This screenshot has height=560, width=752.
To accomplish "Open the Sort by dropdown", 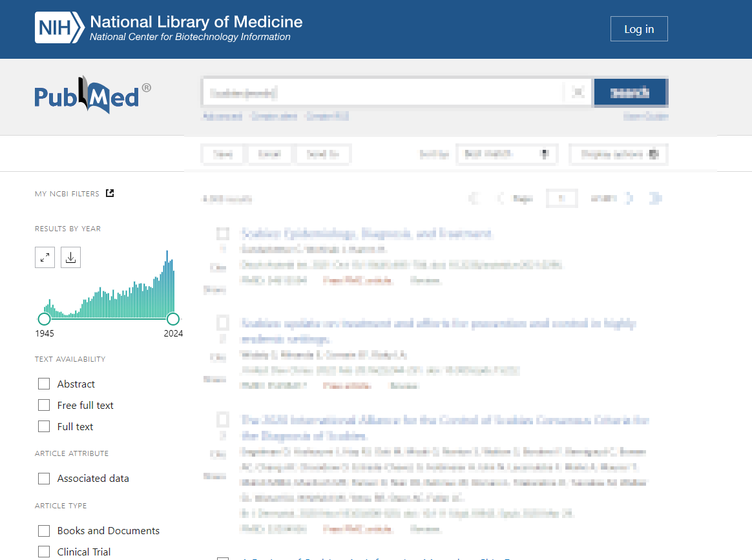I will (x=507, y=154).
